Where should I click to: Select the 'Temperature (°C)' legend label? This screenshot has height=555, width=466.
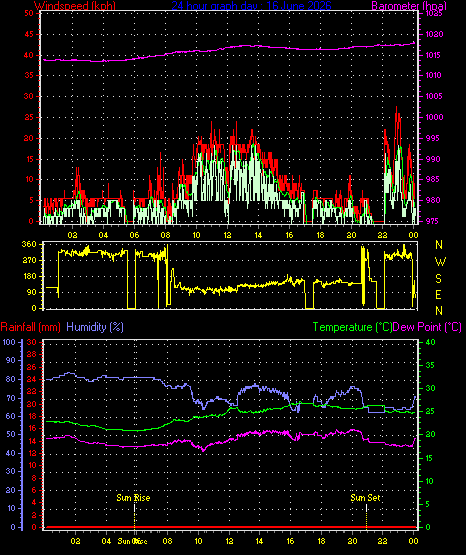point(352,327)
